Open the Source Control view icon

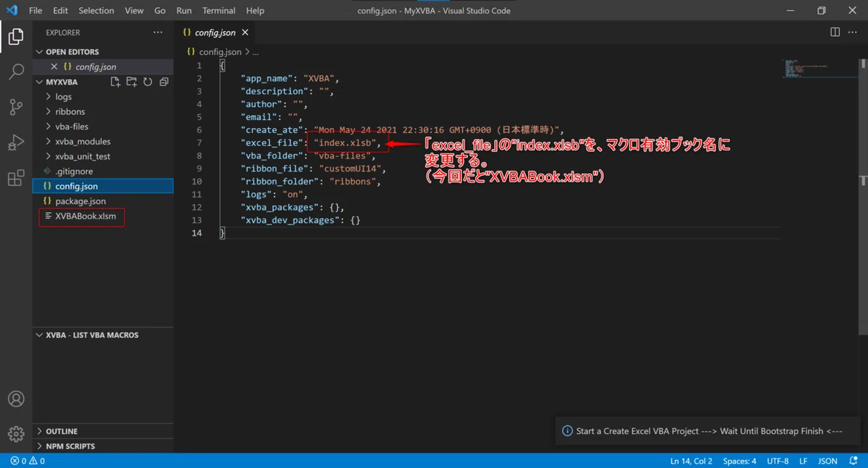click(16, 107)
